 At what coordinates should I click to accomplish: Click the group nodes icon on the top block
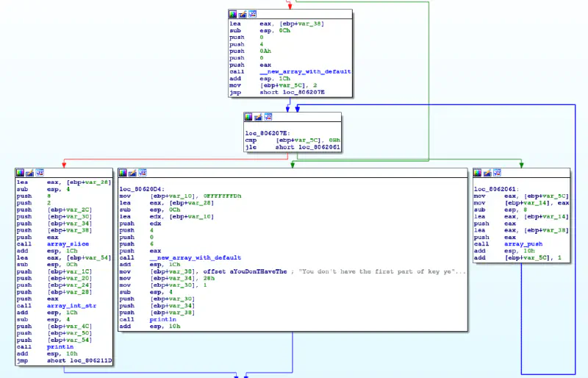point(252,14)
